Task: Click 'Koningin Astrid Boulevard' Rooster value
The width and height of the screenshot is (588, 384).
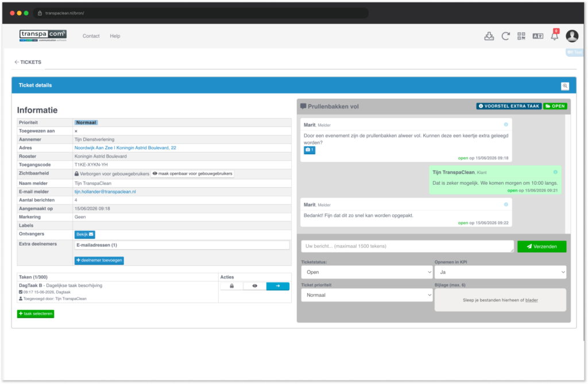Action: [x=100, y=156]
